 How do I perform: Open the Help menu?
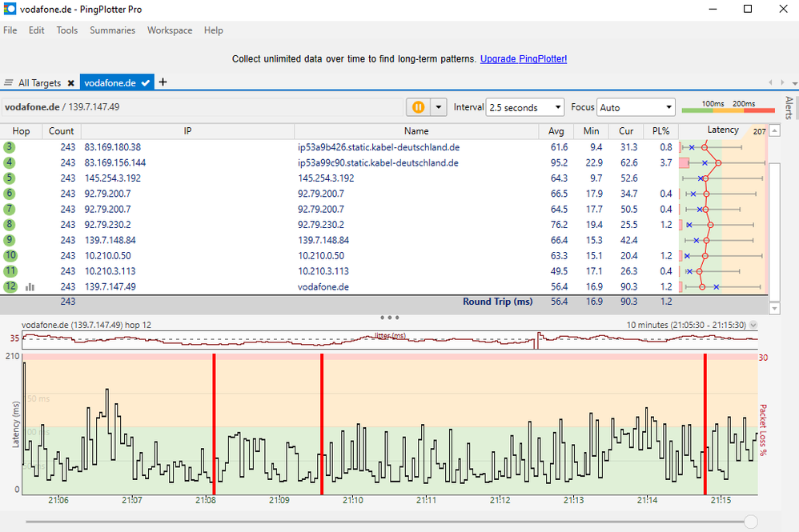(x=214, y=30)
